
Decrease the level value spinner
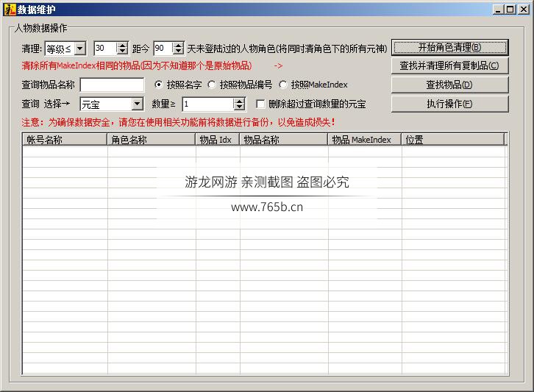[x=122, y=51]
